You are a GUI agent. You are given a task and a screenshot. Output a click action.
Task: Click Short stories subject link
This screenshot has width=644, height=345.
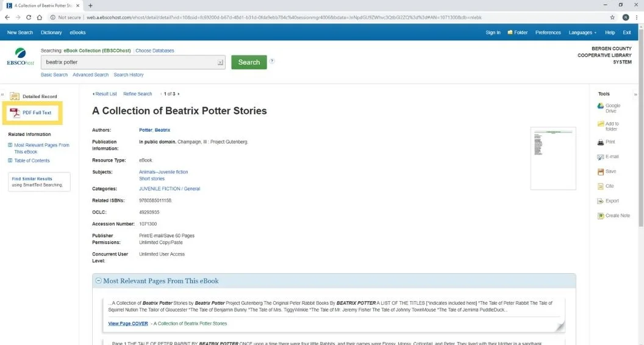pos(152,179)
